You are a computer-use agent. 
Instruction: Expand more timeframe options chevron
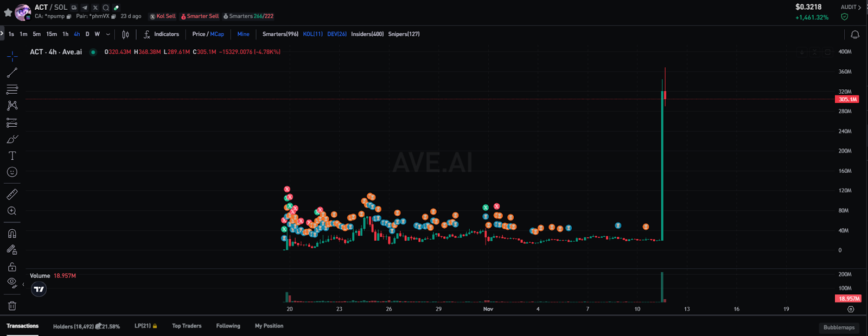[108, 34]
